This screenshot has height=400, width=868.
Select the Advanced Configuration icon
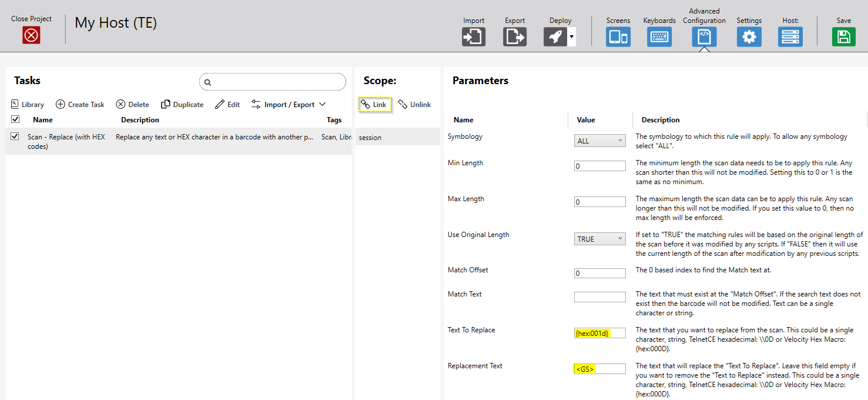tap(704, 37)
